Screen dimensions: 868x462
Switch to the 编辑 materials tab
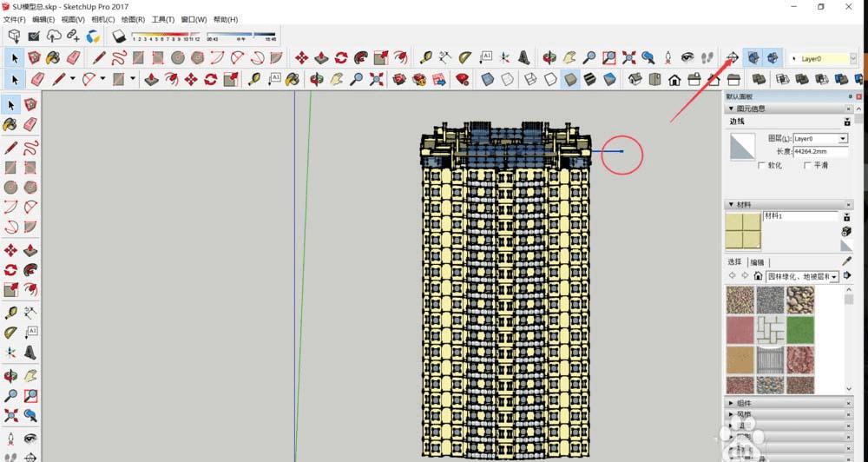point(757,262)
